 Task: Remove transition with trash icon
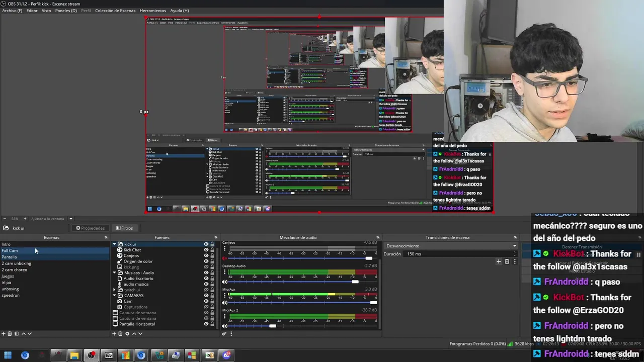click(x=507, y=261)
